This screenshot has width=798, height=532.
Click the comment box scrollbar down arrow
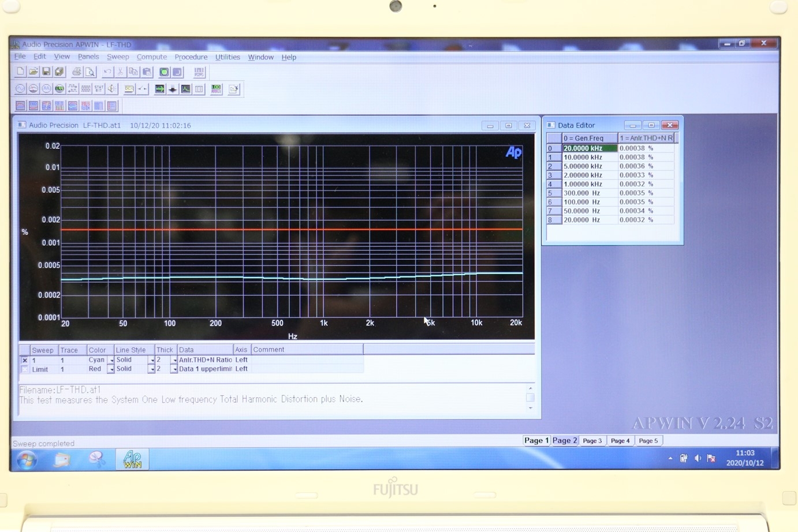pos(530,409)
